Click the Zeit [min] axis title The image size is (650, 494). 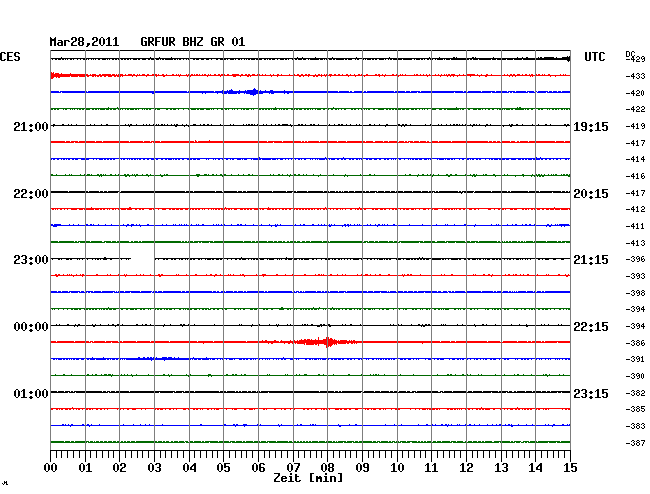308,478
